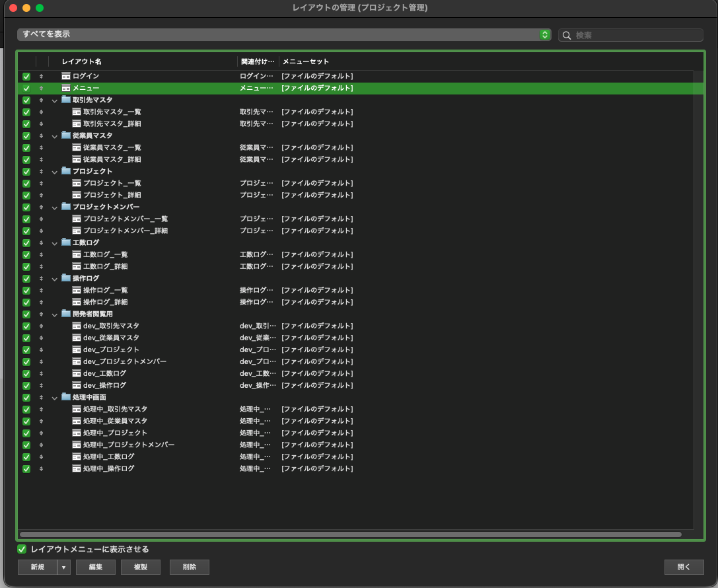Click the layout icon beside ログイン

click(66, 76)
